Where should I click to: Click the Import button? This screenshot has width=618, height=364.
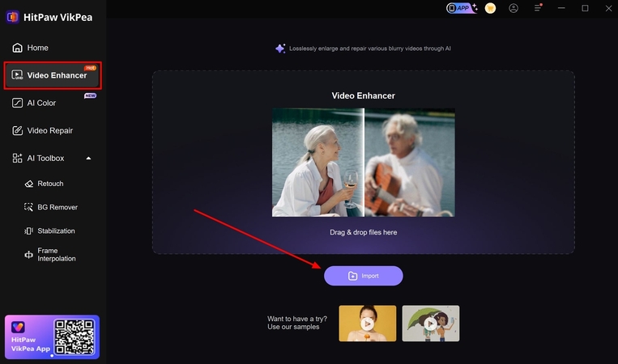364,276
